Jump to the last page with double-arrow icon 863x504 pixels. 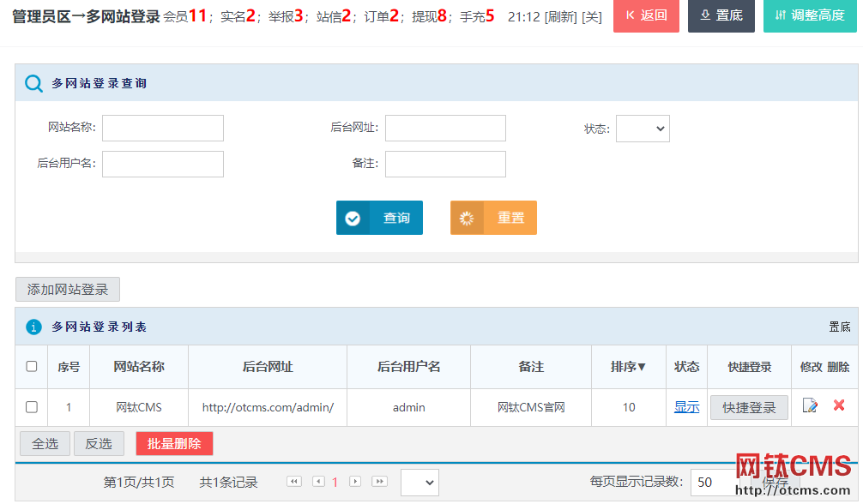click(379, 483)
